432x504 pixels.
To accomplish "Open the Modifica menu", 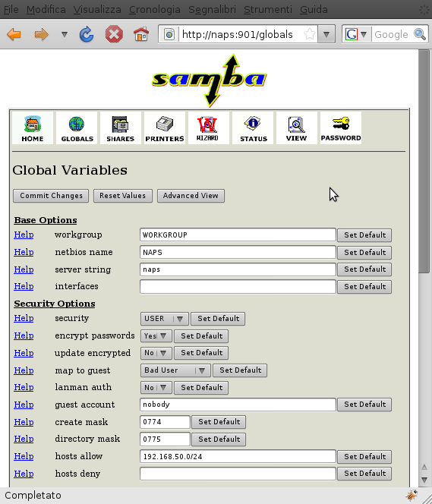I will click(x=46, y=10).
